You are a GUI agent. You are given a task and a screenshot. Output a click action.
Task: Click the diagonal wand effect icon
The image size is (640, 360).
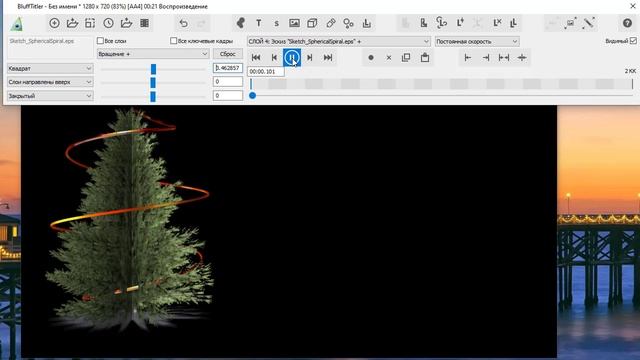point(588,23)
